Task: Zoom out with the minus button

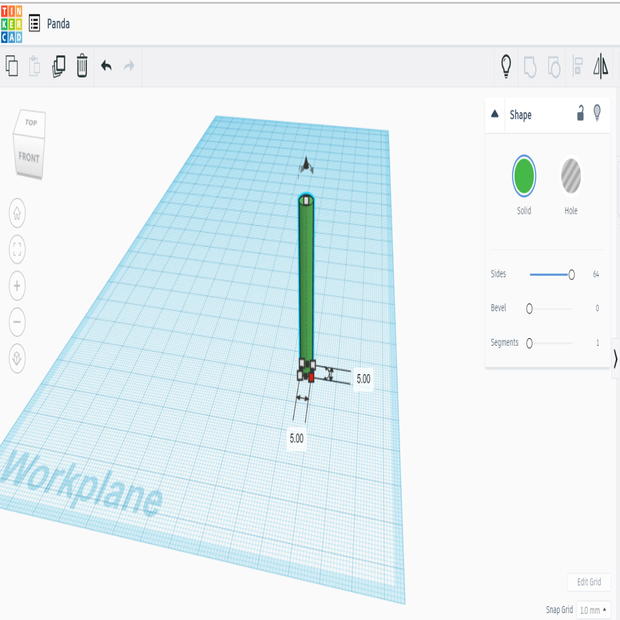Action: (x=18, y=322)
